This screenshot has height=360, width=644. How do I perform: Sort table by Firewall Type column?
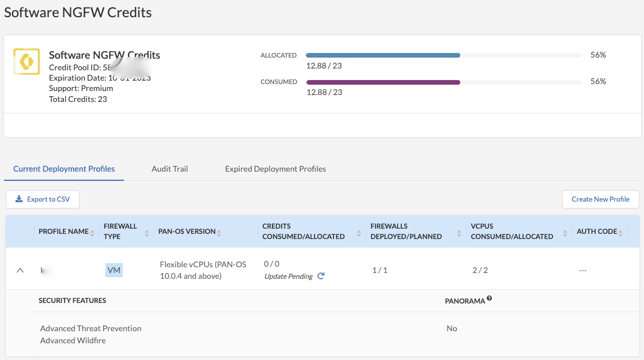[146, 232]
